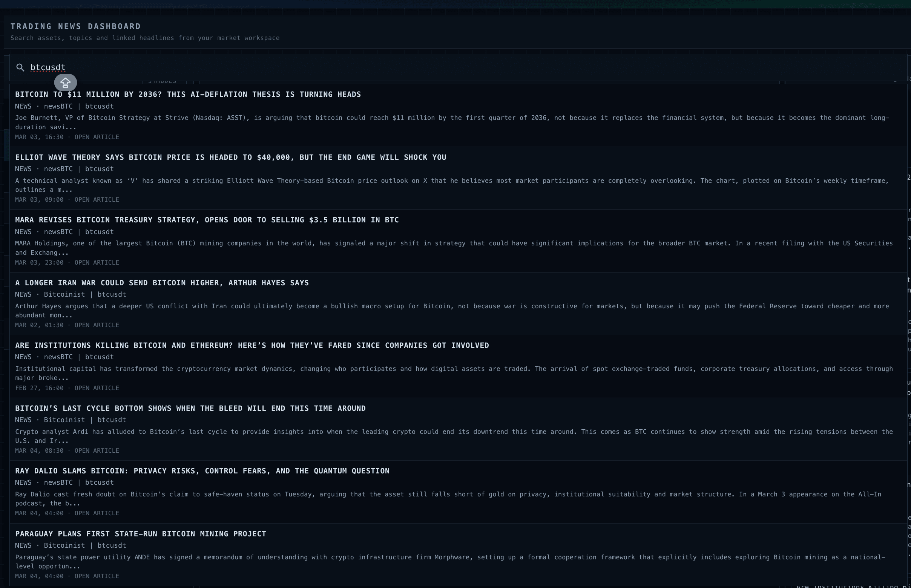Open the Bitcoin last cycle bottom article
911x588 pixels.
coord(190,408)
